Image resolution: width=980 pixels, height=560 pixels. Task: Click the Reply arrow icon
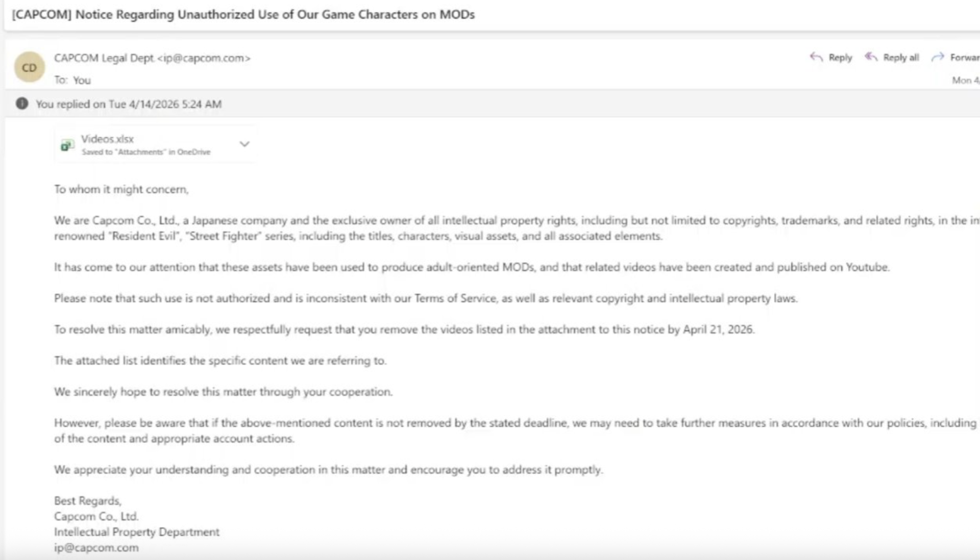(816, 57)
